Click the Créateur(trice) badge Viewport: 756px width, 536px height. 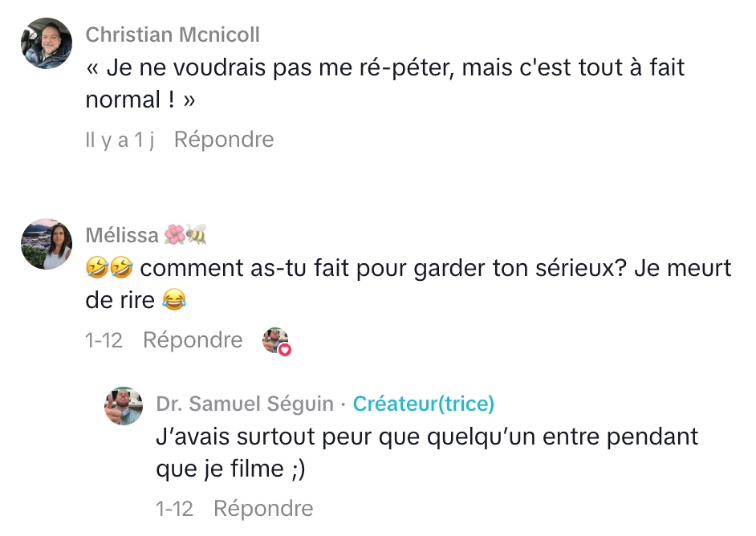(x=424, y=404)
